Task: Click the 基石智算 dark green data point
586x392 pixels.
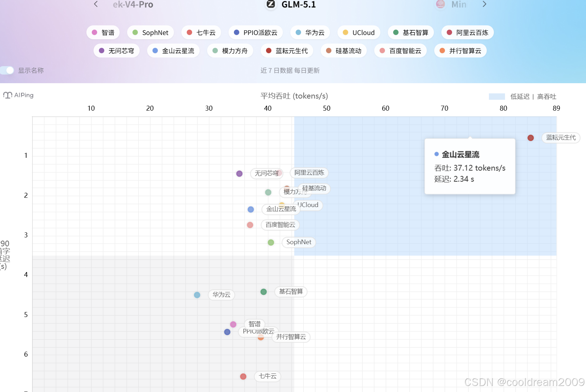Action: pyautogui.click(x=264, y=292)
